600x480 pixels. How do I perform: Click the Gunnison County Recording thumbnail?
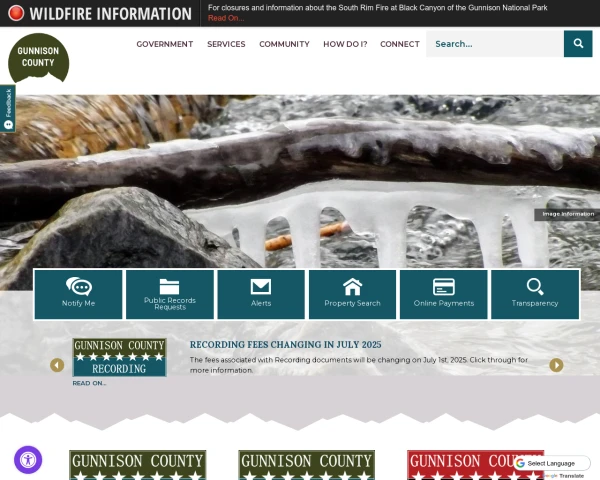tap(119, 357)
